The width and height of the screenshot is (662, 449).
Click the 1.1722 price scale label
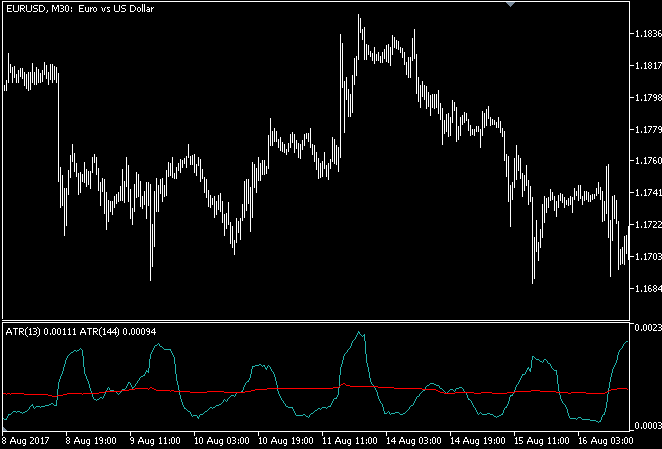pyautogui.click(x=648, y=225)
